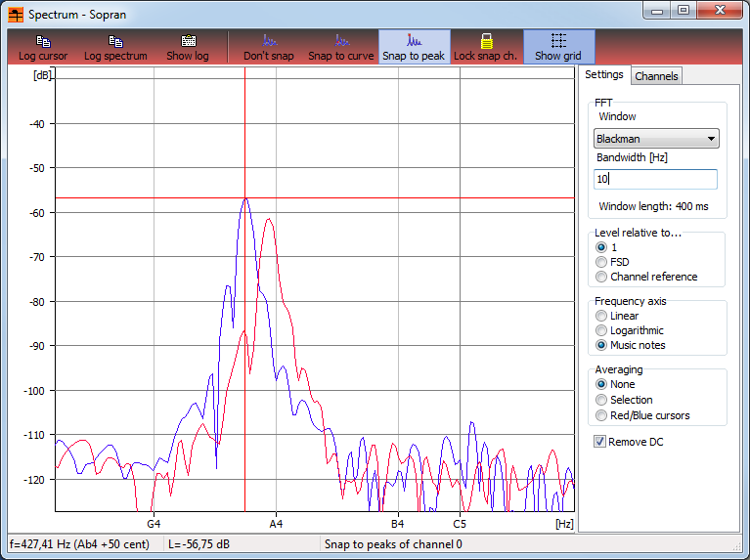
Task: Minimize the Spectrum - Sopran window
Action: 657,11
